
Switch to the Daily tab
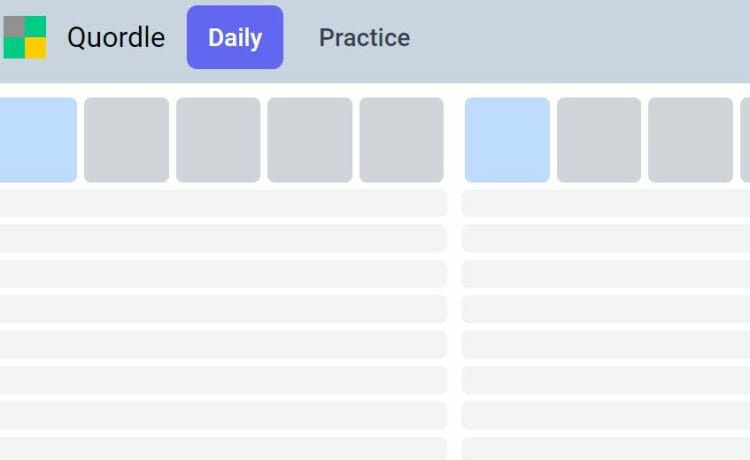235,37
